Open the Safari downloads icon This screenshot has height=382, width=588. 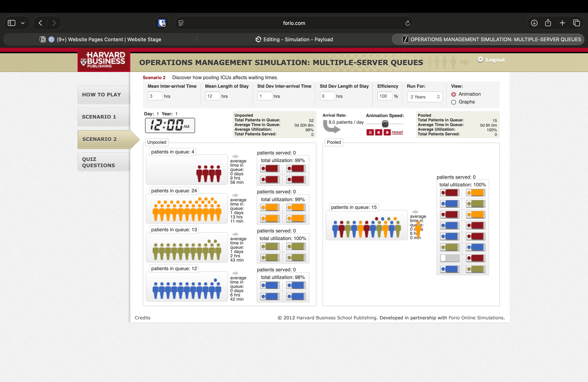[x=534, y=23]
